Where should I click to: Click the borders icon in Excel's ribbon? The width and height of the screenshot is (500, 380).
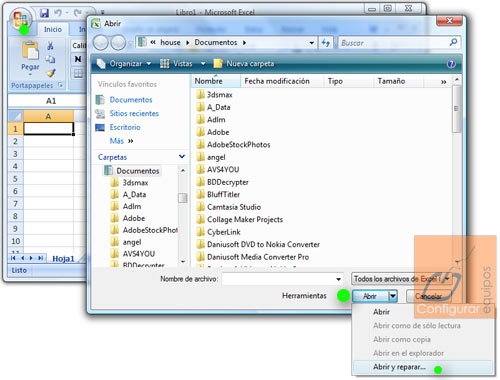pos(78,73)
